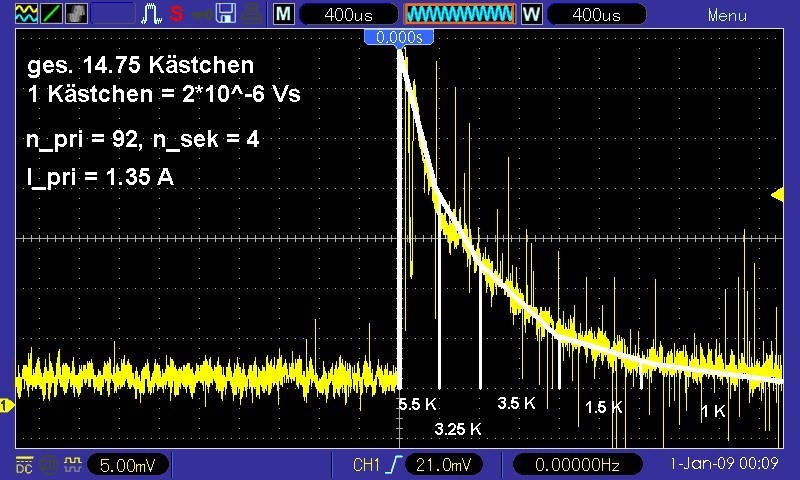
Task: Click the '1 K' label
Action: [713, 411]
